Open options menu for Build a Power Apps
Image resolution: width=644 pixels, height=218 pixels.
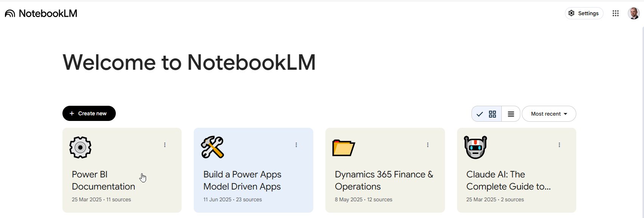(296, 145)
